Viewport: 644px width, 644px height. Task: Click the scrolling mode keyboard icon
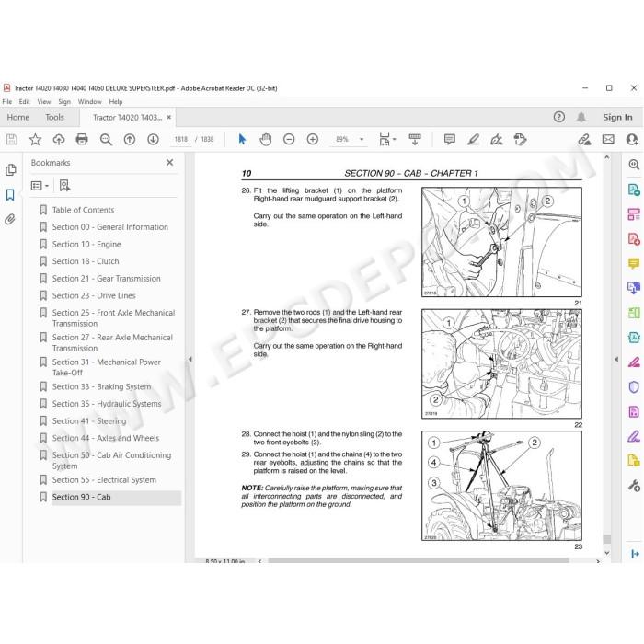coord(415,140)
